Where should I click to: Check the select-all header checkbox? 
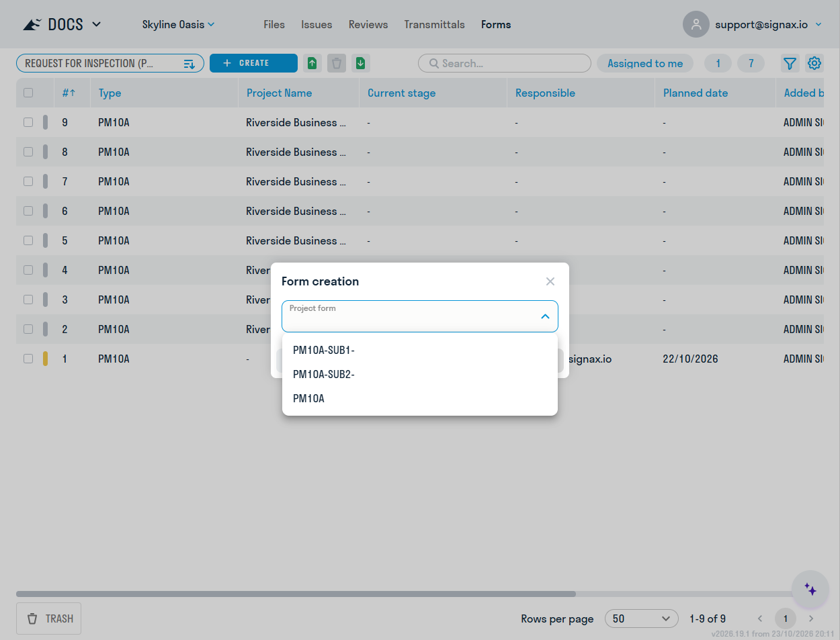(28, 93)
